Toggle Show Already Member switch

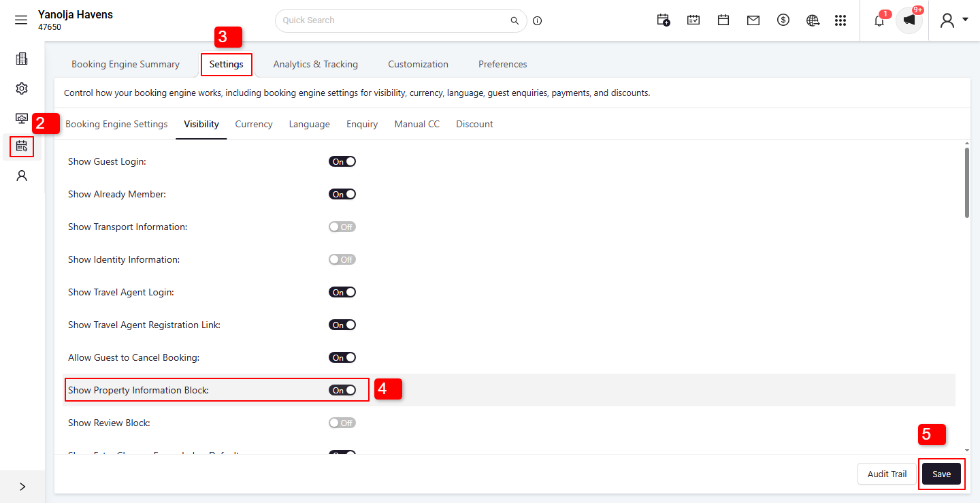pos(342,194)
